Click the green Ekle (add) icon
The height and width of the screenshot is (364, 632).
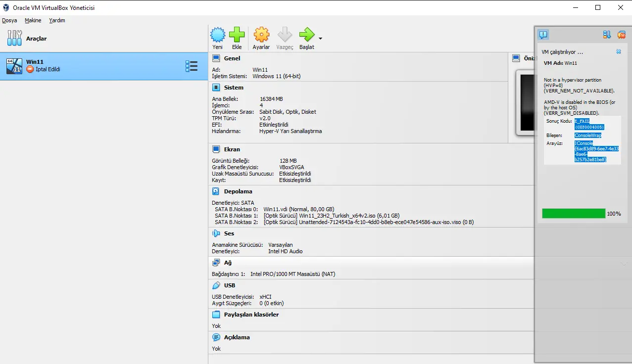click(x=237, y=35)
